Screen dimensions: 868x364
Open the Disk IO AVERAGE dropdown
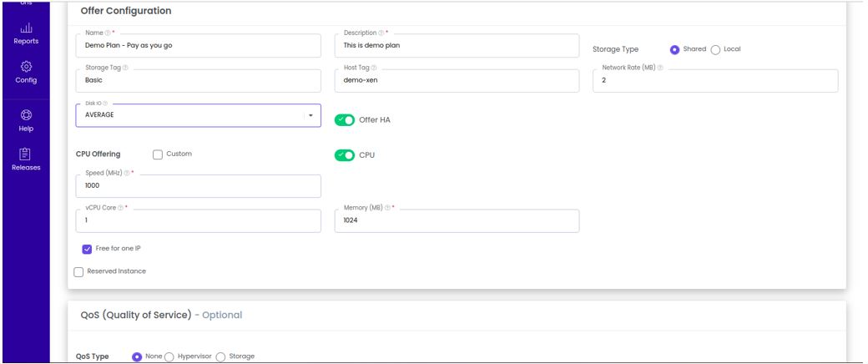click(198, 115)
